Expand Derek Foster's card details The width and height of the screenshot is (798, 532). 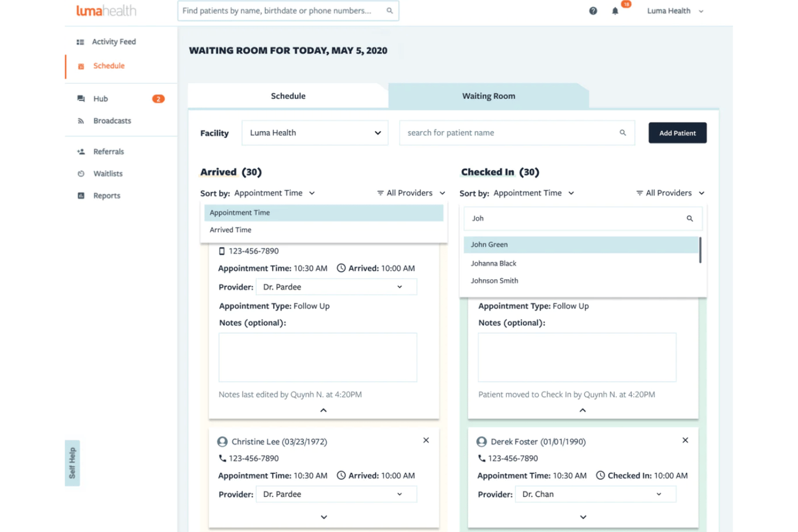(583, 517)
